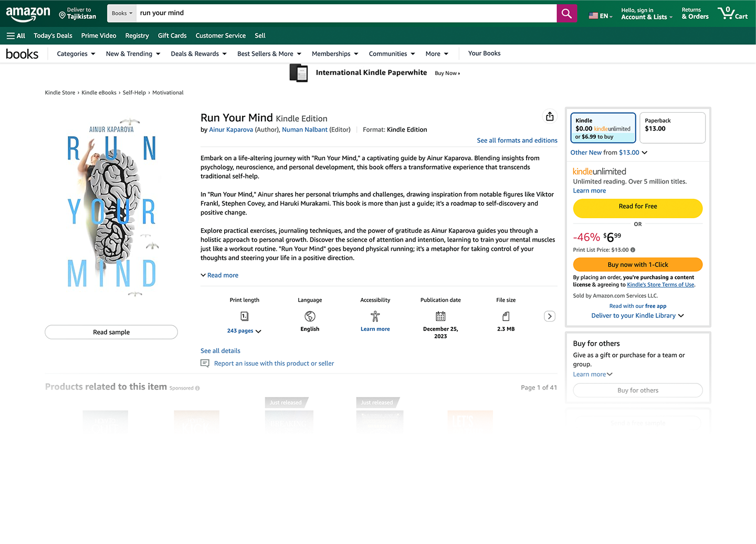The width and height of the screenshot is (756, 544).
Task: Click See all details link
Action: (220, 351)
